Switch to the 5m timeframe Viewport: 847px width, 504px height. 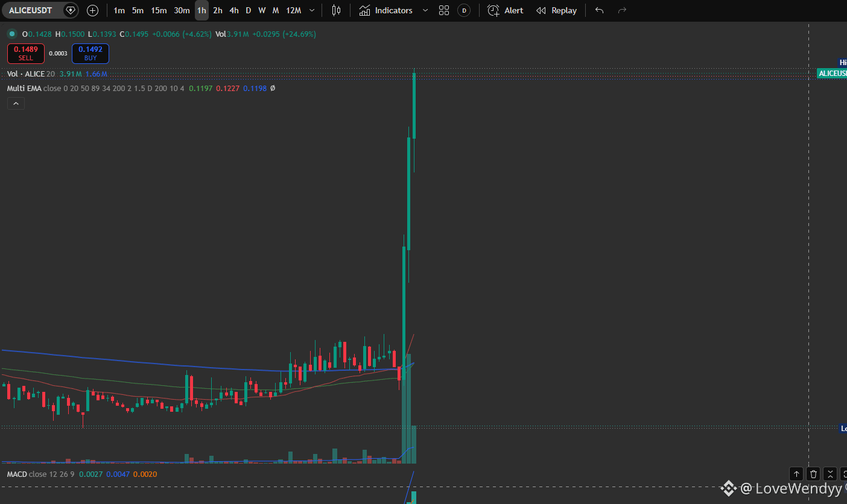point(138,10)
